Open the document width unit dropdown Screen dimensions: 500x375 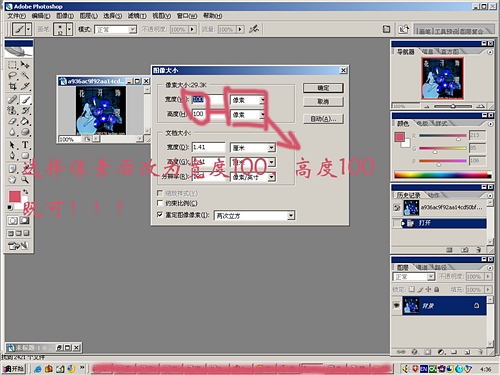pyautogui.click(x=253, y=147)
